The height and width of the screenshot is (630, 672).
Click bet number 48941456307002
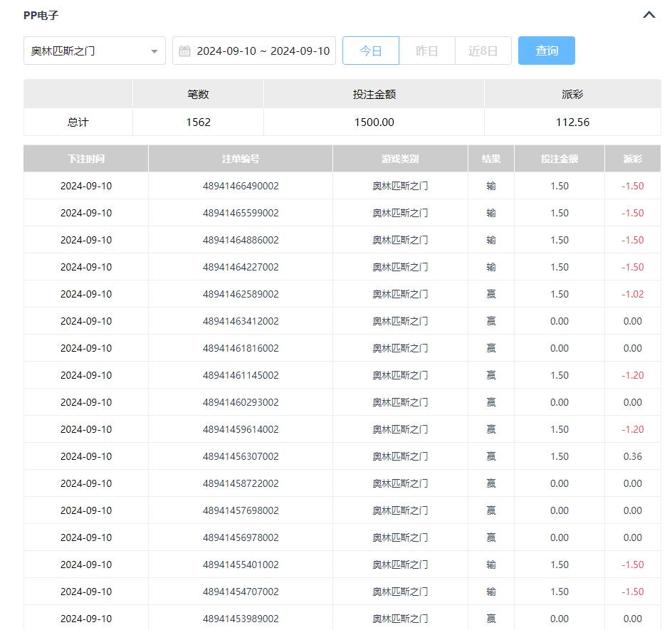(x=241, y=456)
